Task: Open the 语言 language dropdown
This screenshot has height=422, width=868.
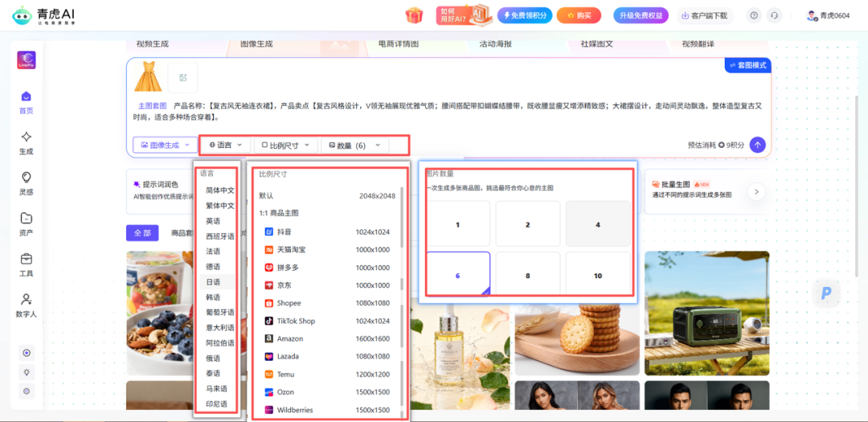Action: tap(226, 145)
